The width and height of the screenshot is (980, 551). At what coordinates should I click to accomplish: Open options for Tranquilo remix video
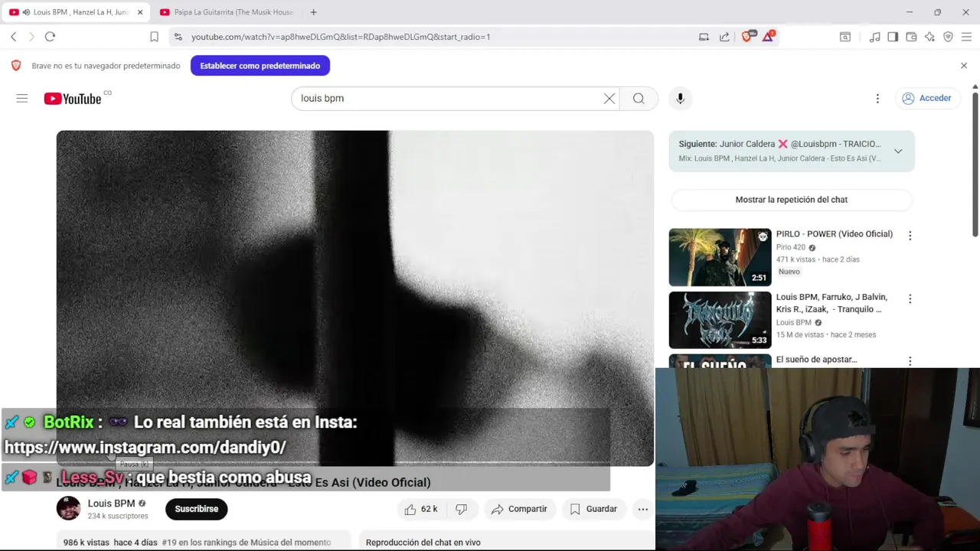pyautogui.click(x=910, y=298)
